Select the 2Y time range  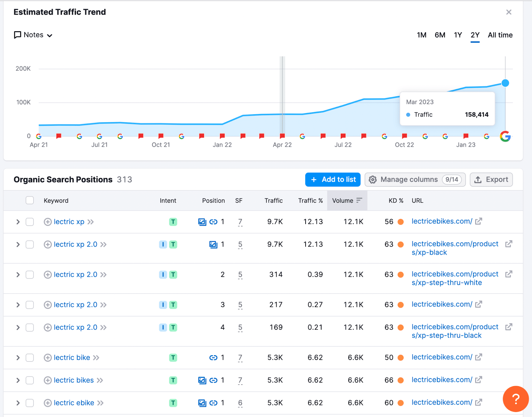click(475, 35)
